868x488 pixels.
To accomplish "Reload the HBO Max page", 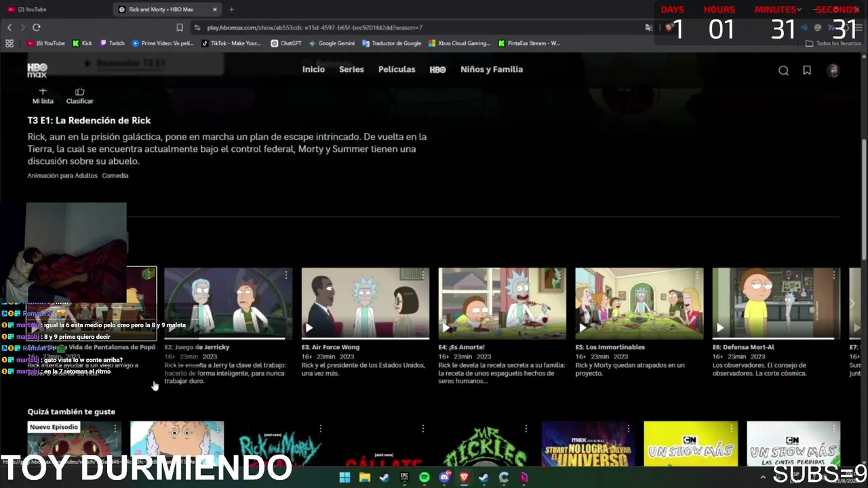I will click(x=37, y=28).
